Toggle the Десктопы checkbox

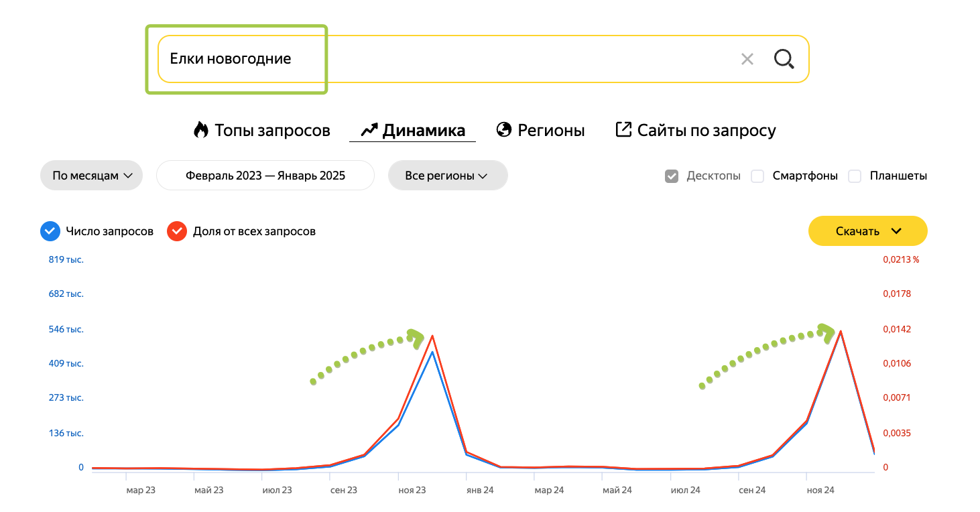672,176
